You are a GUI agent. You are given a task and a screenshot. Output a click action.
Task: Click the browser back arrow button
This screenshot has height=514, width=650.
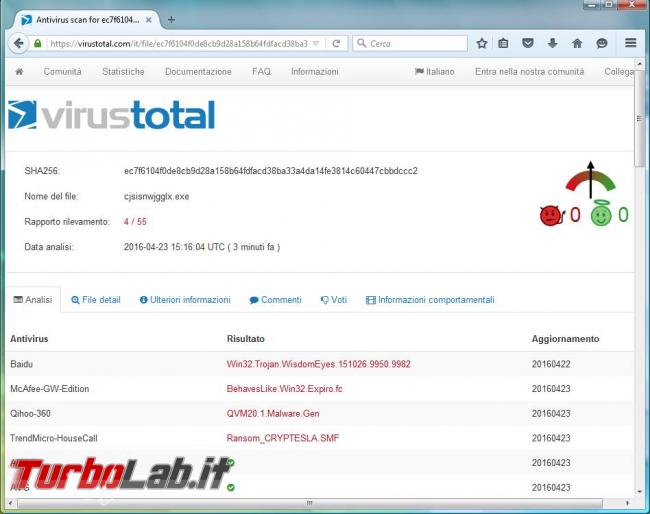point(18,43)
